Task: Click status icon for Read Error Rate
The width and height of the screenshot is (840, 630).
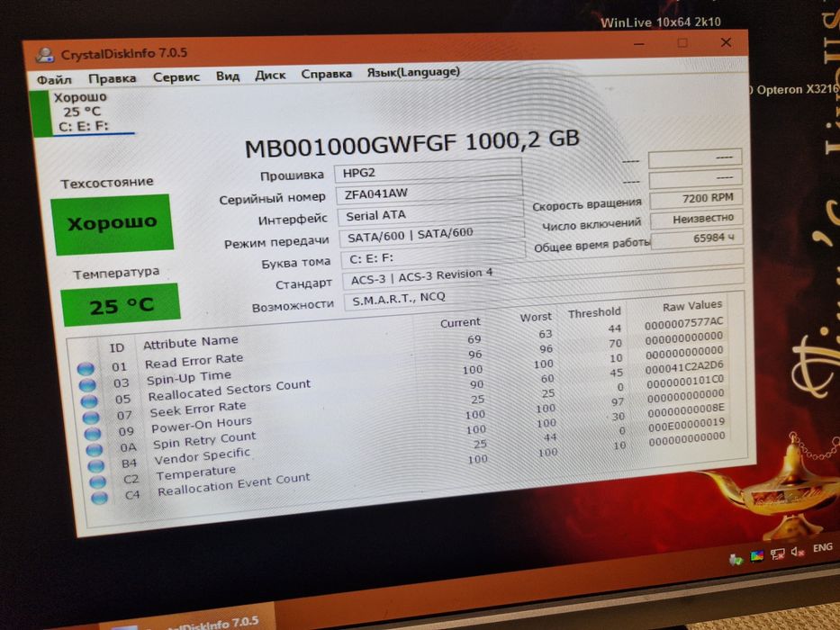Action: 86,369
